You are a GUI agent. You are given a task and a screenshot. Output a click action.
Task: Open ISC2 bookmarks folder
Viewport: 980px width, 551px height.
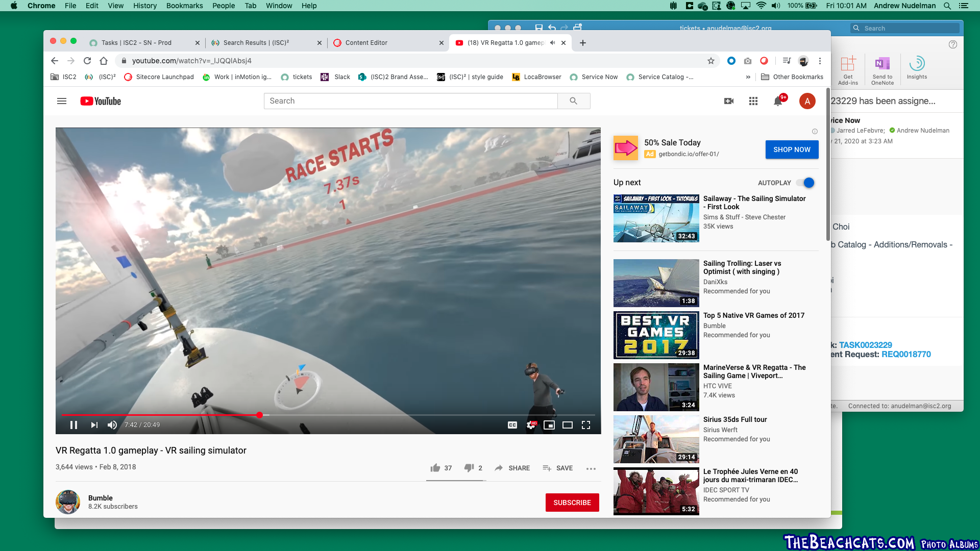coord(64,77)
